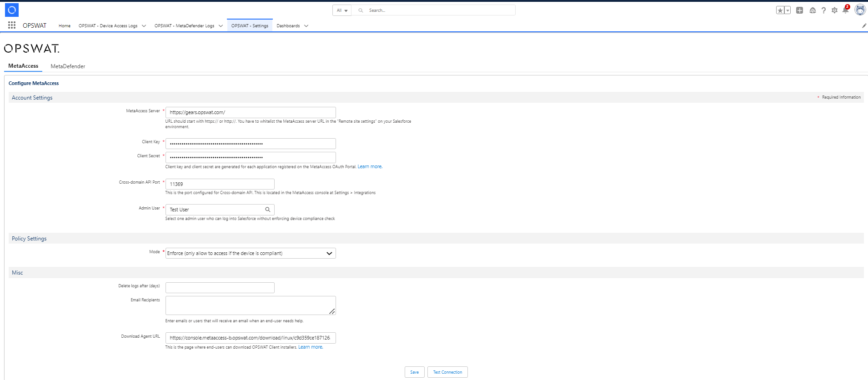Open the Global Actions plus icon
Image resolution: width=868 pixels, height=380 pixels.
tap(800, 10)
